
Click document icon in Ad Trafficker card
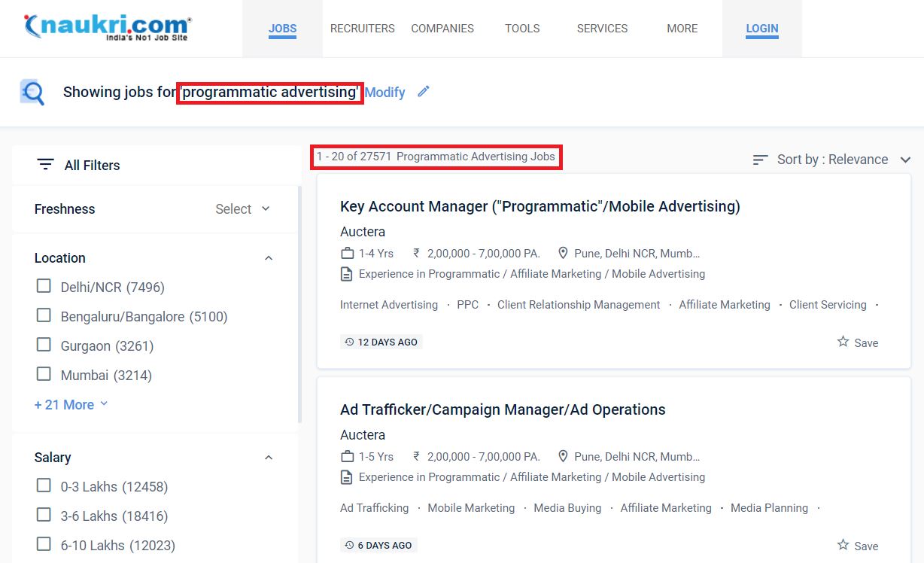(346, 477)
